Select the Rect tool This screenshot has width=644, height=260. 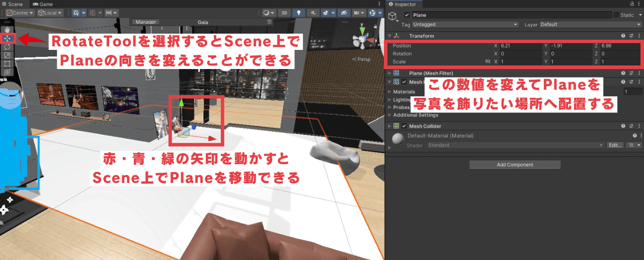coord(8,64)
